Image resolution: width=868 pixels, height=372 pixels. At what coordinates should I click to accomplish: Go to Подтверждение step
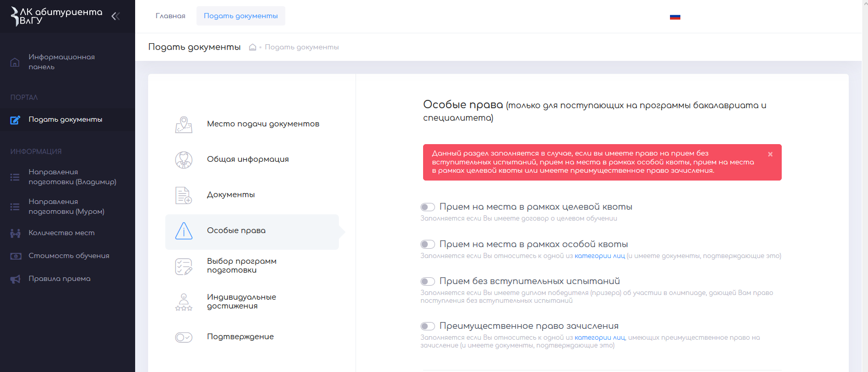252,337
